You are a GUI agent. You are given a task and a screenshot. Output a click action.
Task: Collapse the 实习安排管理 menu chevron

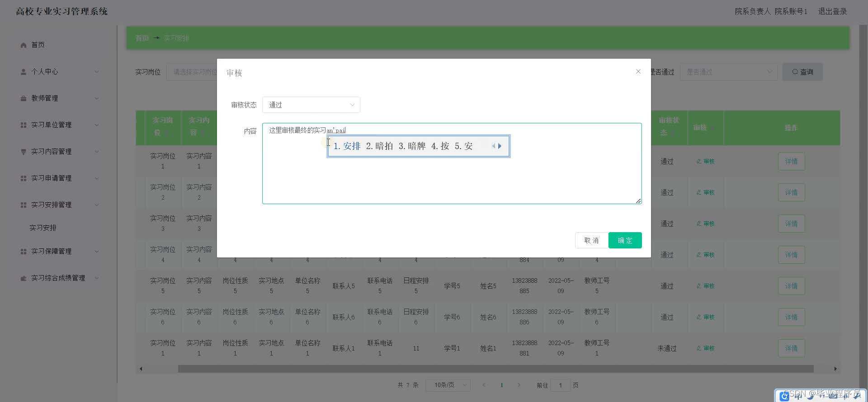(96, 205)
